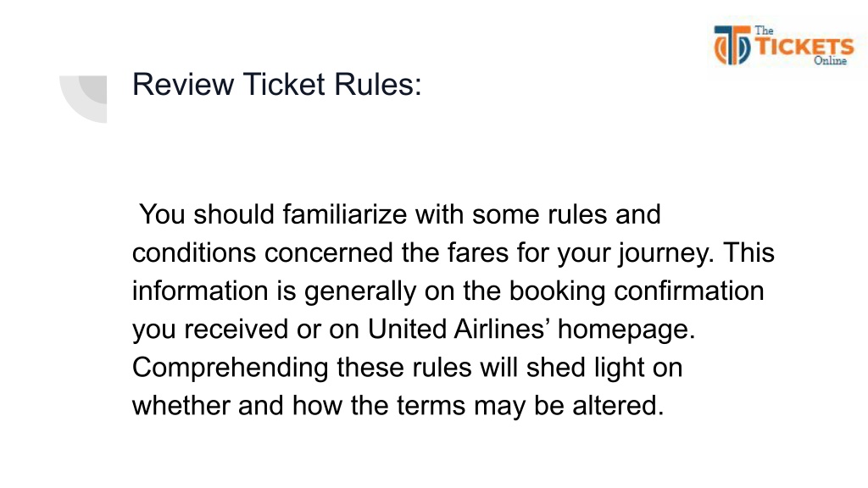
Task: Click the word 'conditions' starting the second line
Action: (x=194, y=252)
